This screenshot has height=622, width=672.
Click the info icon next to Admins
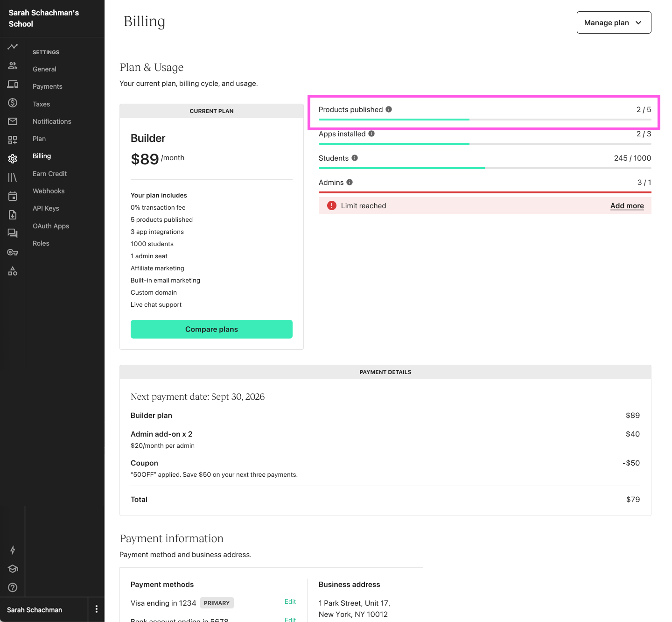(x=350, y=182)
